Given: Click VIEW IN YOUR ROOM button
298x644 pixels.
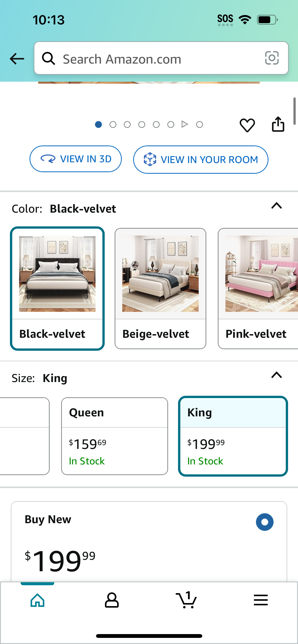Looking at the screenshot, I should [201, 160].
